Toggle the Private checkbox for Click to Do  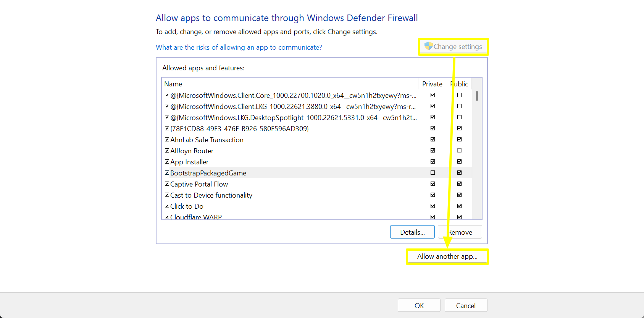tap(433, 206)
